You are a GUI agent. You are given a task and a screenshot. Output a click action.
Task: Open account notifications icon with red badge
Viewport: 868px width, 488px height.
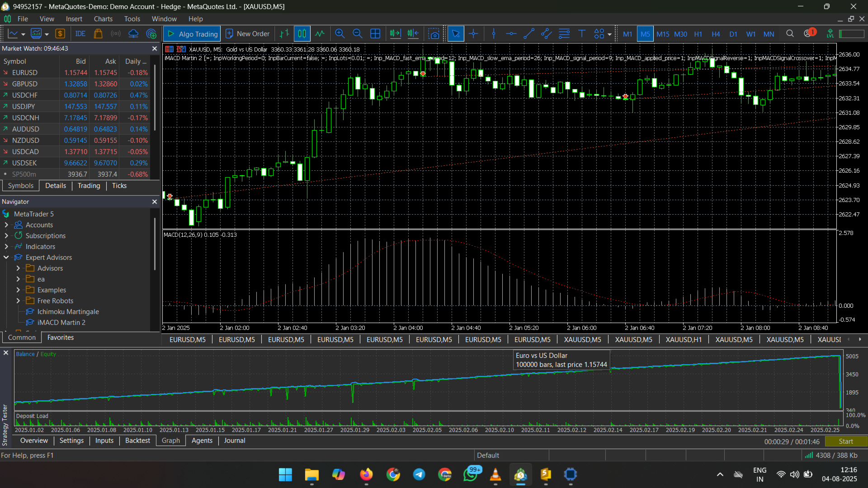coord(809,33)
